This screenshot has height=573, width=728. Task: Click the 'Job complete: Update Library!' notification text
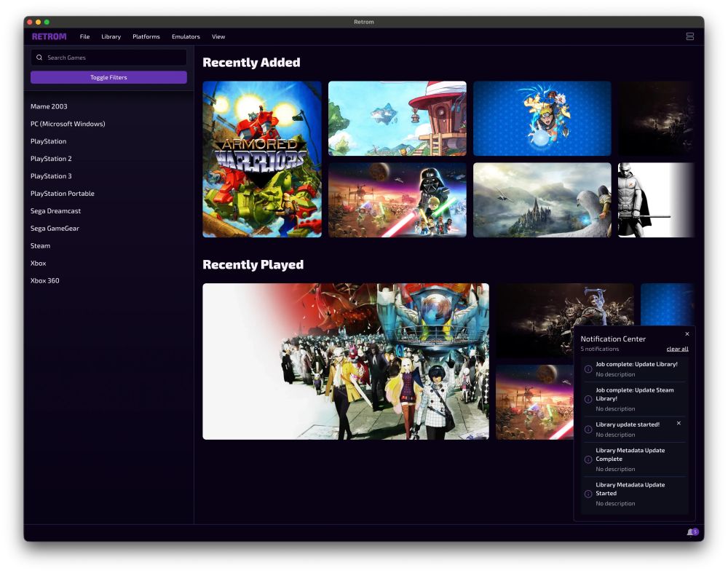pos(636,364)
